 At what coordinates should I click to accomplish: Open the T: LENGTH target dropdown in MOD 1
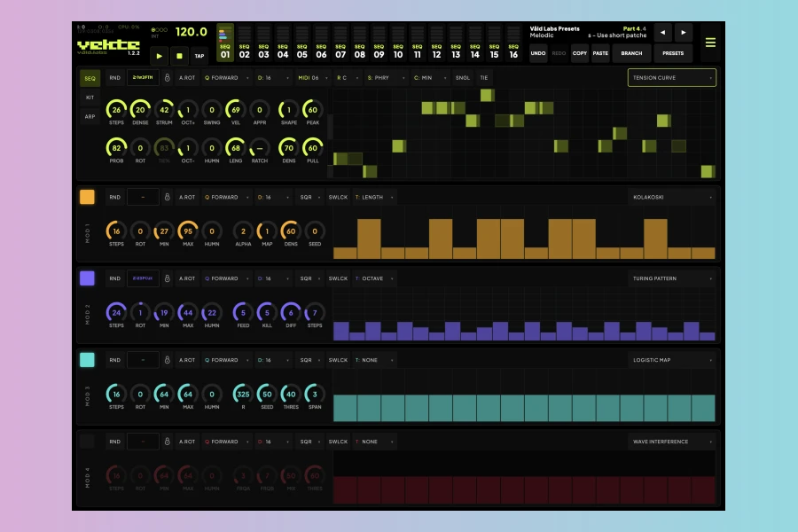[x=374, y=197]
